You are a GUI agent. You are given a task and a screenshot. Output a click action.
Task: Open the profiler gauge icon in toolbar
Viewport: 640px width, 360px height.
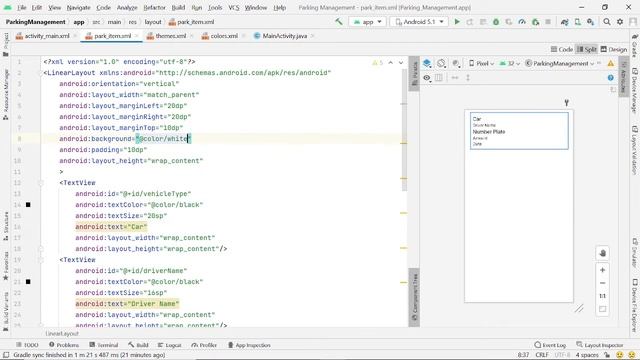[x=522, y=22]
